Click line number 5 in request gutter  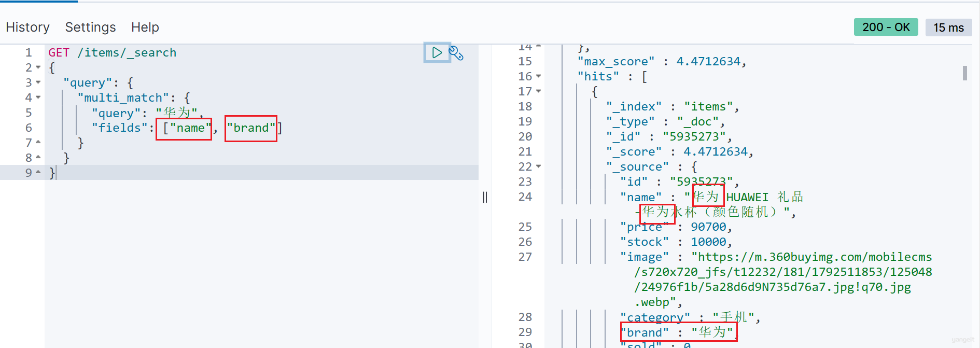click(x=29, y=113)
